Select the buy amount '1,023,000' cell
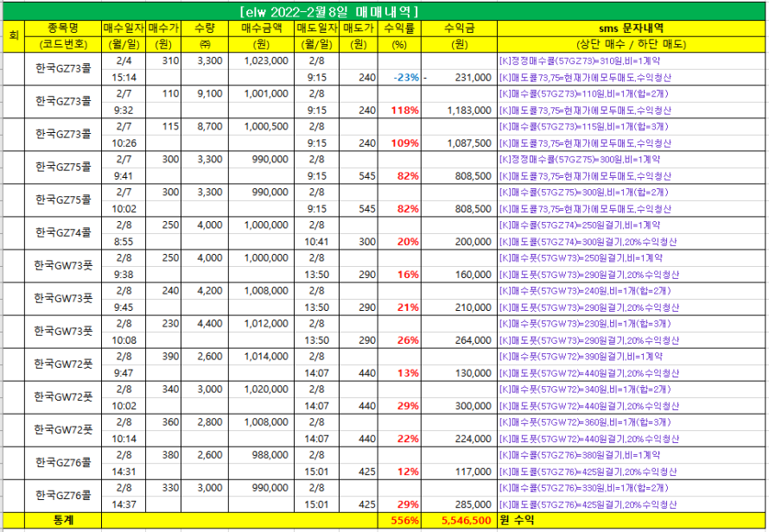This screenshot has width=769, height=532. pos(262,60)
